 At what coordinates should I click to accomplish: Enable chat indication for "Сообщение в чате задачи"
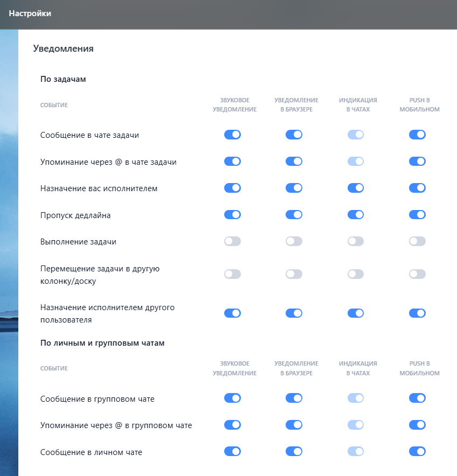coord(356,135)
